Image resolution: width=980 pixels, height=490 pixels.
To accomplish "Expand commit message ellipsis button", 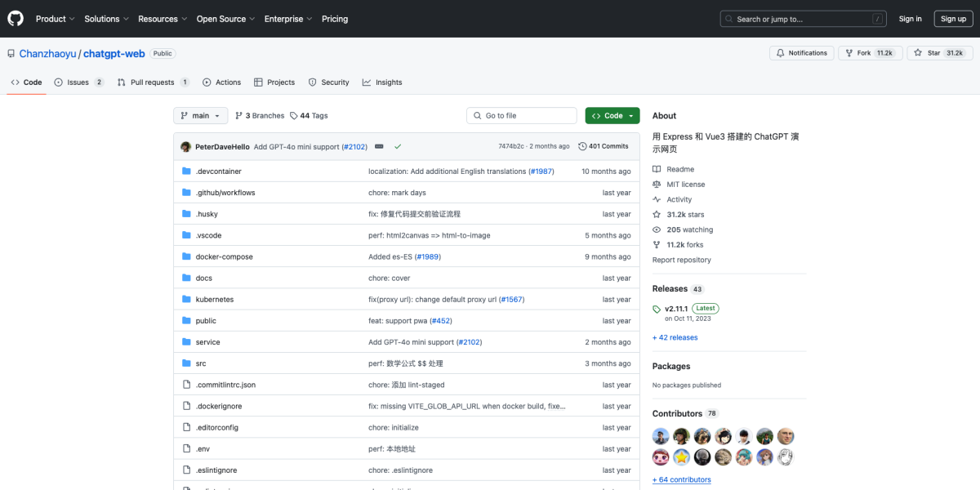I will click(379, 146).
